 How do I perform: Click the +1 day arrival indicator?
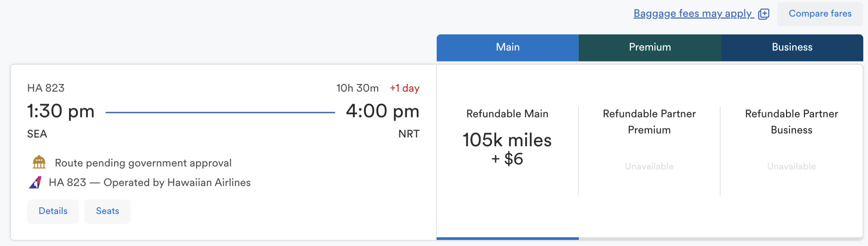point(405,88)
